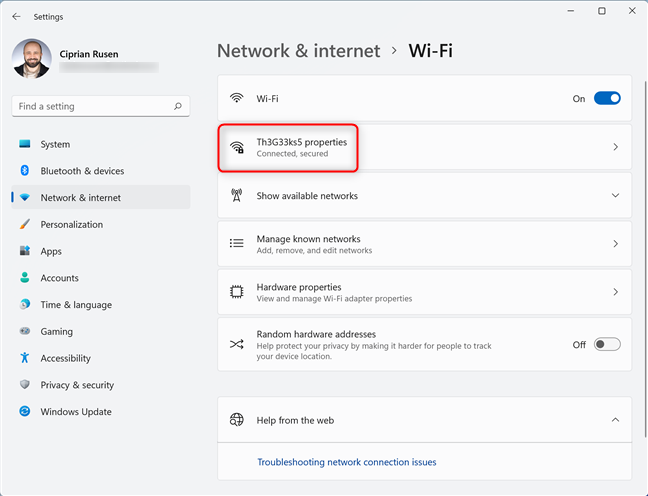Click the search magnifier icon

pos(178,106)
